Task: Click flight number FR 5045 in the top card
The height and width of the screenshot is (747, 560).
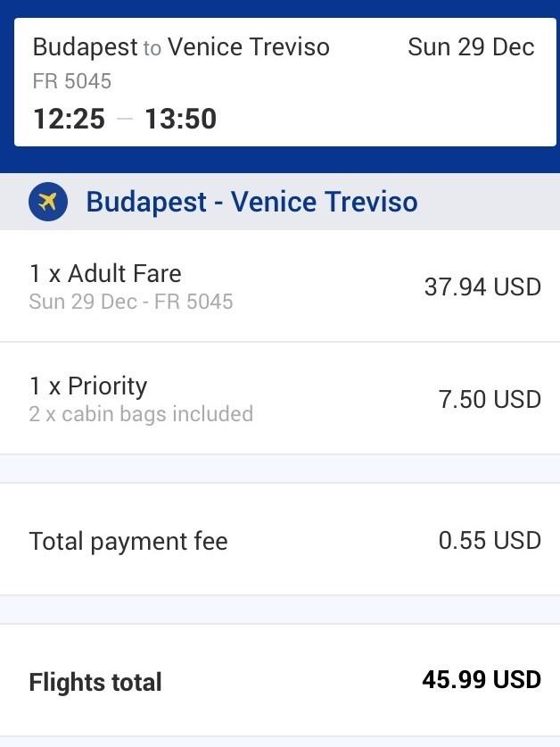Action: point(72,81)
